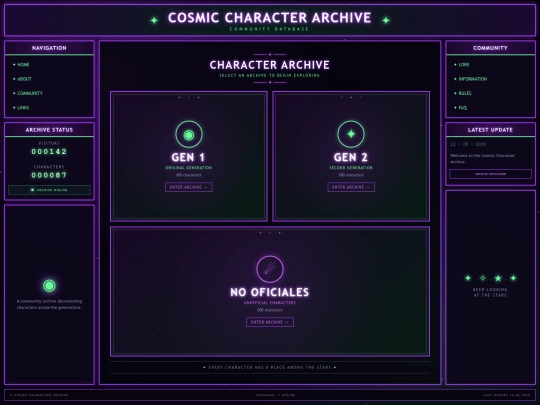Click the green star right of the site title
540x405 pixels.
coord(386,20)
